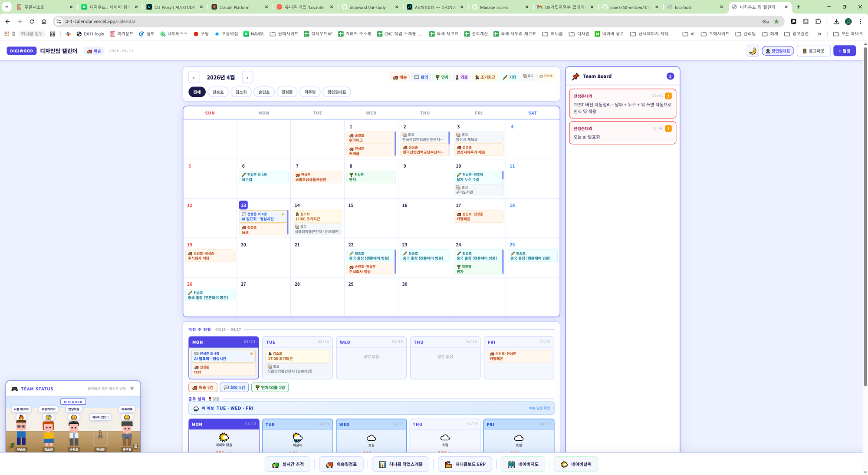Filter calendar by 정연권대표 tab

pos(337,92)
